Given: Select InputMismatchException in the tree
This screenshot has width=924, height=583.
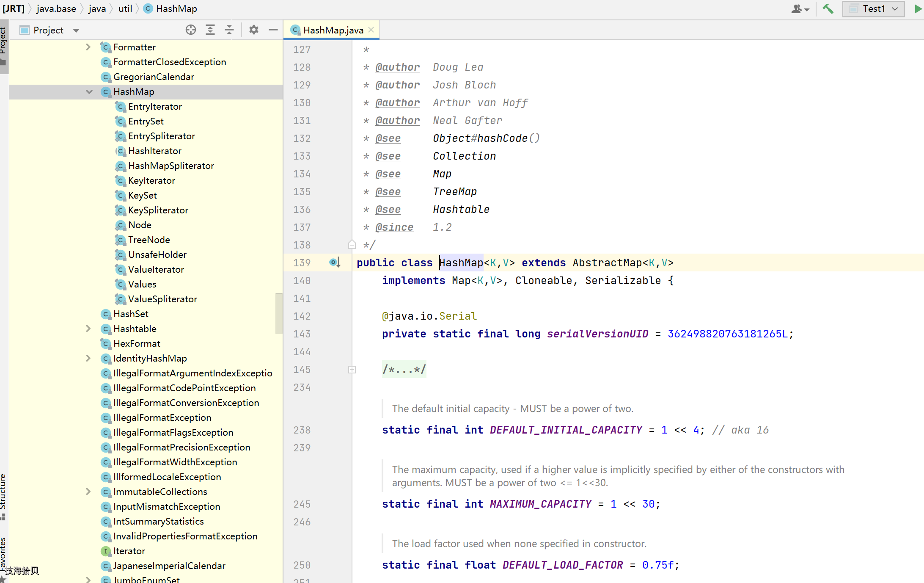Looking at the screenshot, I should [x=166, y=506].
